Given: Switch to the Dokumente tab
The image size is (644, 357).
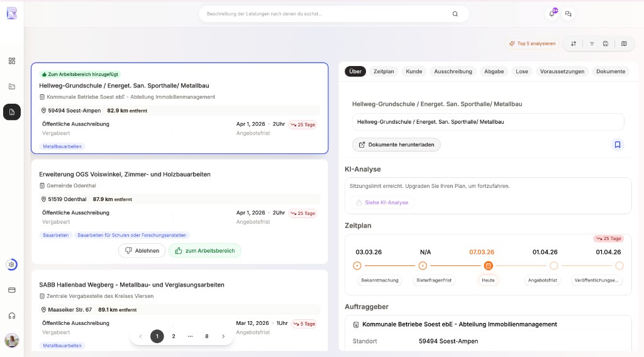Looking at the screenshot, I should [611, 72].
